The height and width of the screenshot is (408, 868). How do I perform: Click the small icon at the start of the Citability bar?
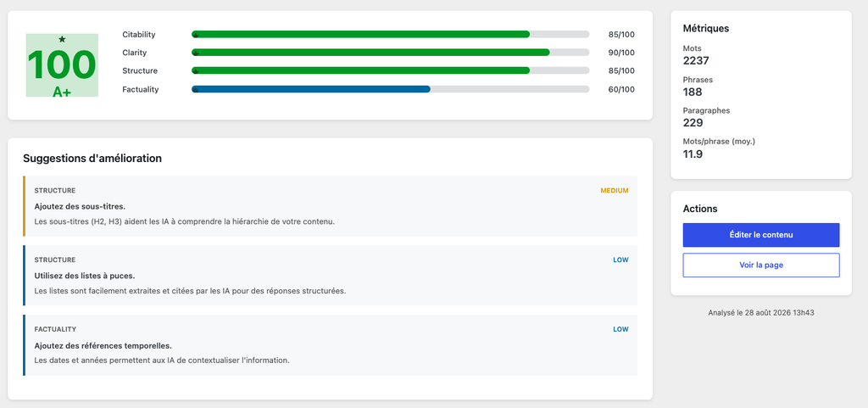[x=196, y=34]
